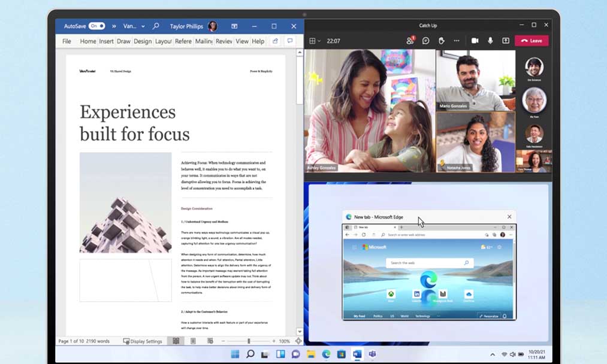Toggle the AutoSave switch in Word
The width and height of the screenshot is (607, 364).
point(97,26)
